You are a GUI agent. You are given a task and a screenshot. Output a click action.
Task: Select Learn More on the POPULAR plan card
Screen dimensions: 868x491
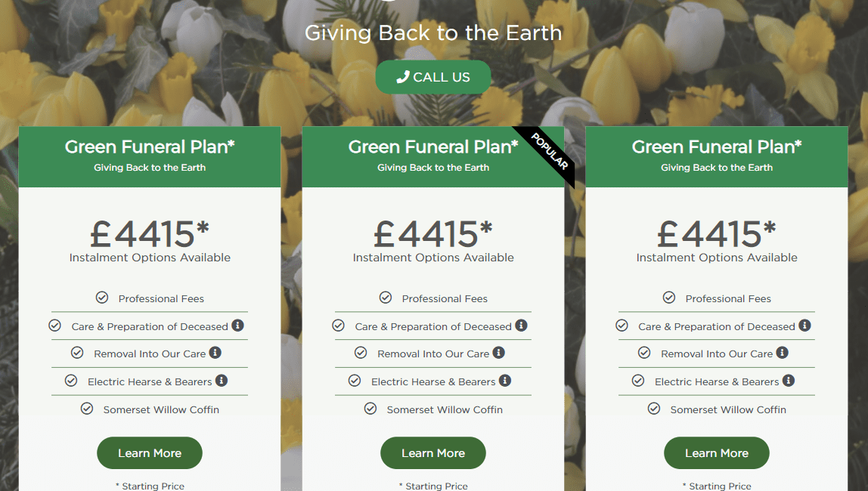433,452
